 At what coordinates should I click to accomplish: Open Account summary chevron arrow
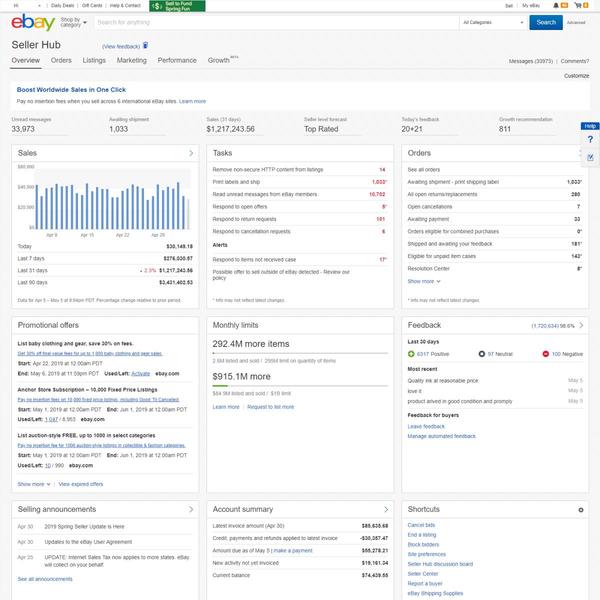[x=386, y=509]
